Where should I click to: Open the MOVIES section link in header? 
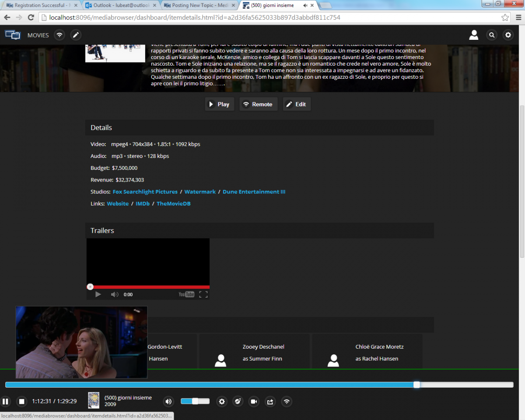(38, 35)
